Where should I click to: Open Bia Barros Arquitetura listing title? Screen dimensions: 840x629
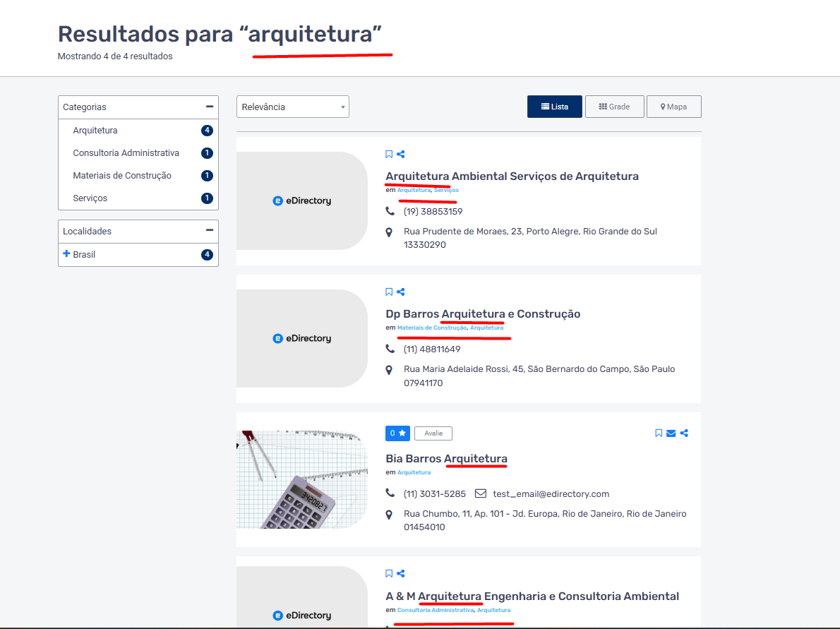tap(446, 459)
